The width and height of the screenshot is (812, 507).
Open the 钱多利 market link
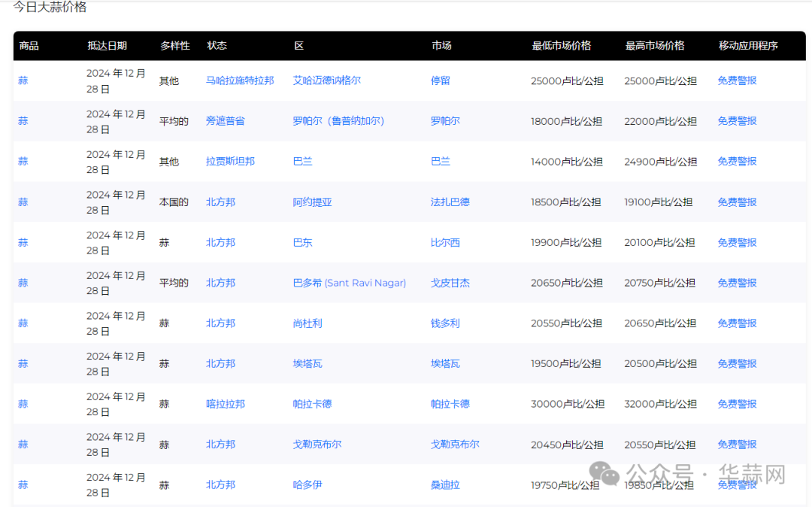(445, 323)
